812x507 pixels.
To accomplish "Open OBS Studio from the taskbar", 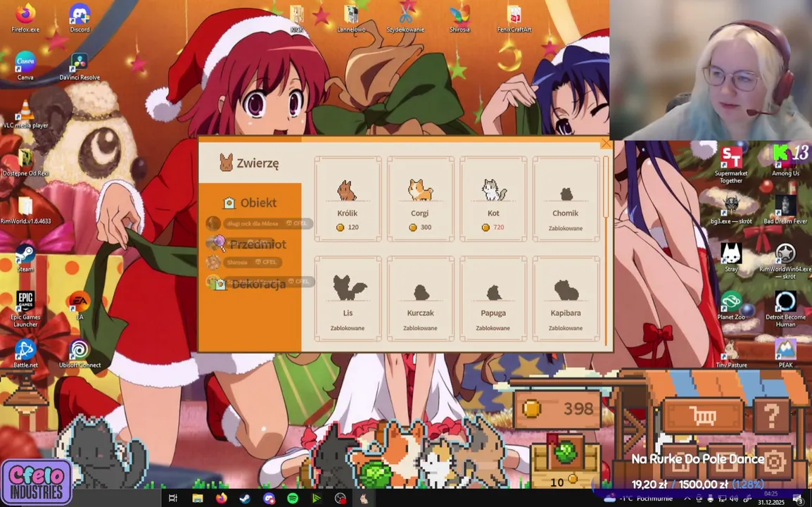I will click(341, 498).
